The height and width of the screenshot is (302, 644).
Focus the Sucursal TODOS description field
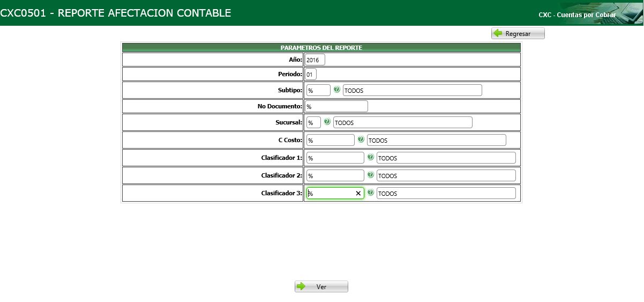(x=402, y=122)
